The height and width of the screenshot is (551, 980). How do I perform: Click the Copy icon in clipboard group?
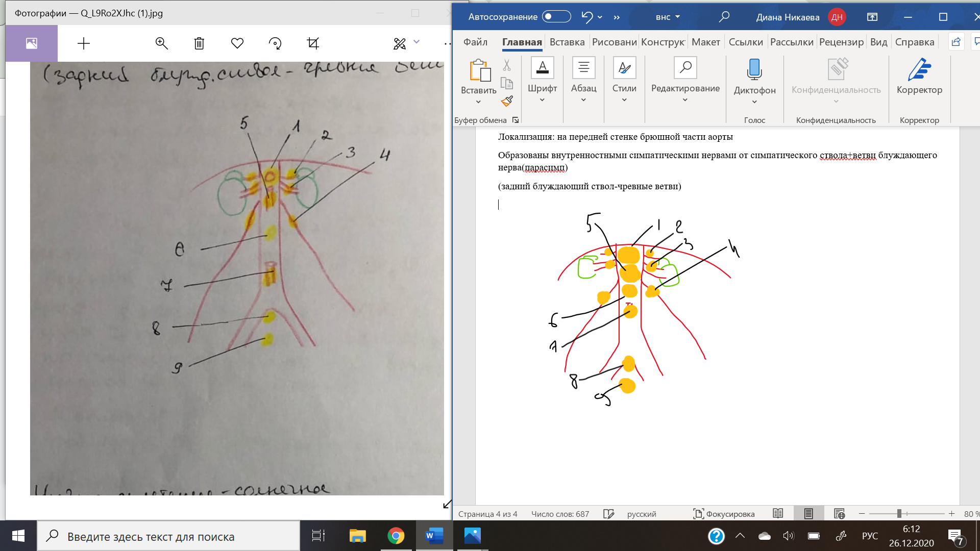coord(507,83)
